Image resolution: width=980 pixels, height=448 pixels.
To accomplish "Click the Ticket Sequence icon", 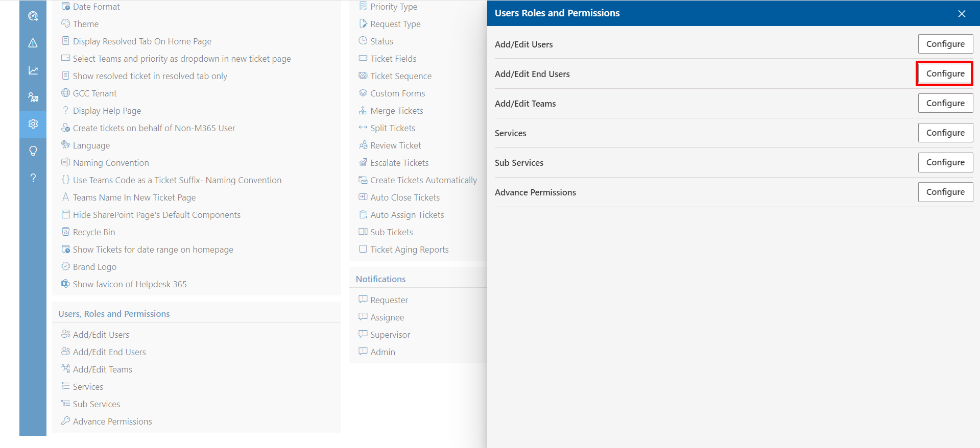I will pyautogui.click(x=363, y=76).
